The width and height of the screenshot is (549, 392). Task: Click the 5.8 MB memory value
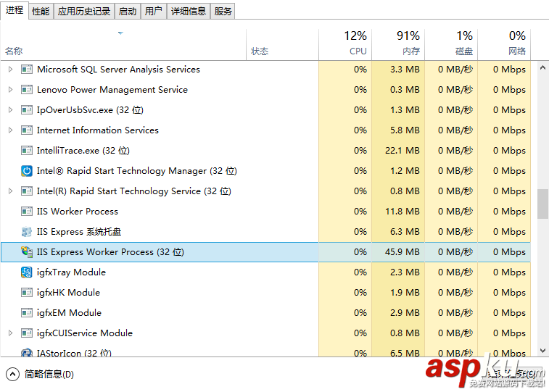point(405,130)
